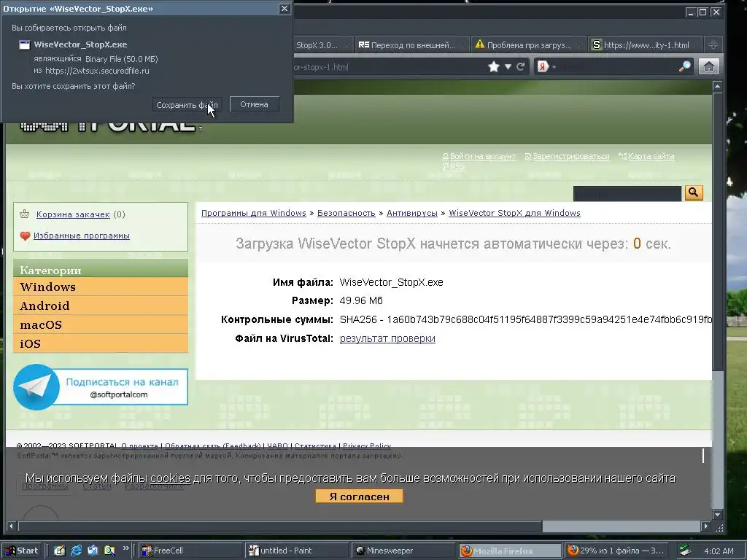Viewport: 747px width, 560px height.
Task: Open the Yandex search engine selector
Action: coord(546,66)
